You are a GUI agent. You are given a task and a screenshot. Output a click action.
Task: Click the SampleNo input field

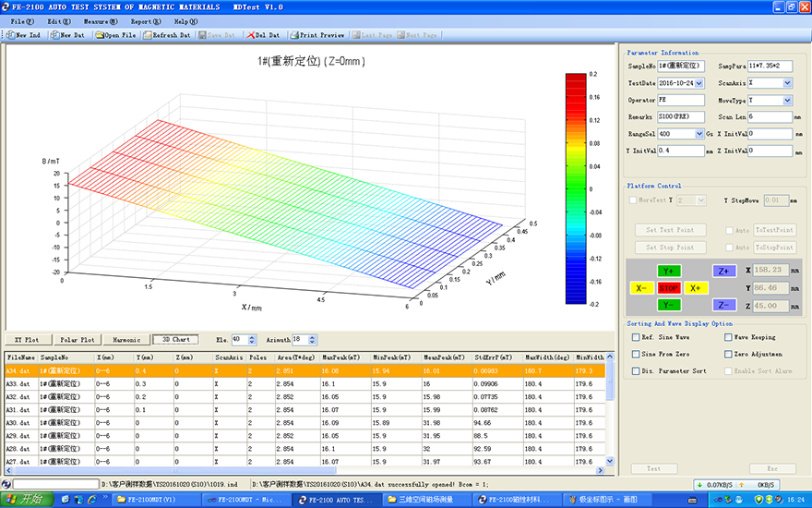click(x=681, y=66)
